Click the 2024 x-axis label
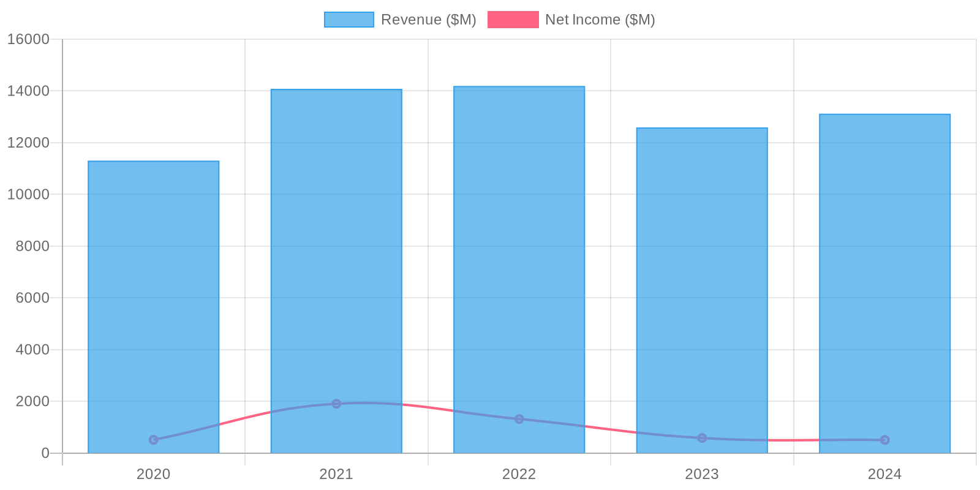980x490 pixels. (884, 474)
